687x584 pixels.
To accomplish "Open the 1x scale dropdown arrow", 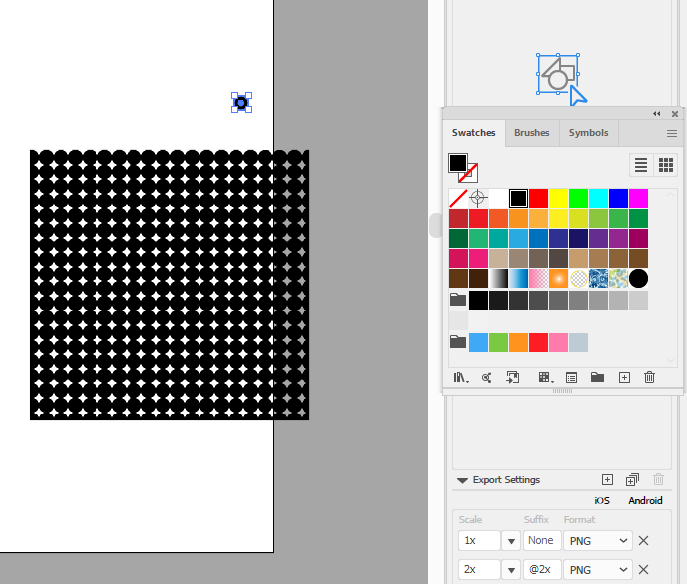I will 511,541.
